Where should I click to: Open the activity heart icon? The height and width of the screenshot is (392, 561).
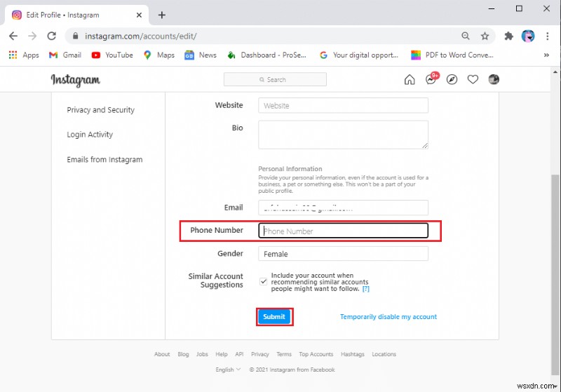(473, 79)
